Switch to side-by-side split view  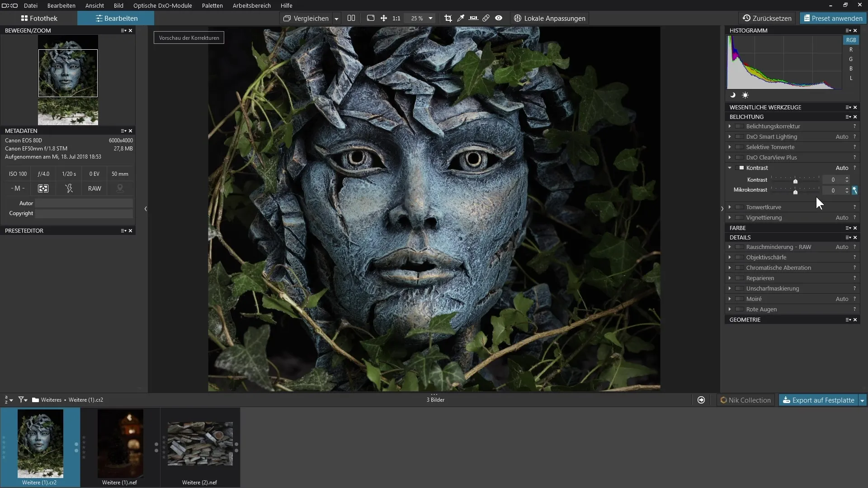tap(351, 18)
